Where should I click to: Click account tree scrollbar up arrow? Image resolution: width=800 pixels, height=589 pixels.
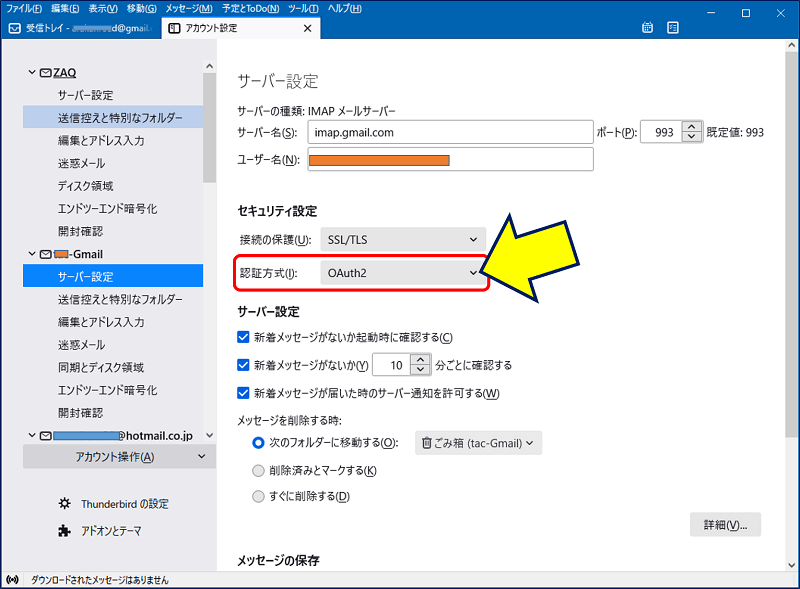click(209, 66)
